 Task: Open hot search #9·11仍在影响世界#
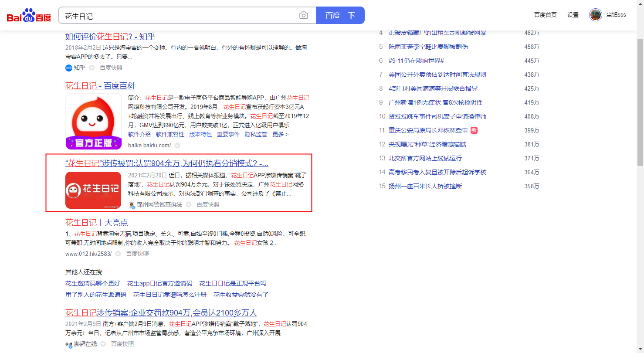tap(416, 61)
